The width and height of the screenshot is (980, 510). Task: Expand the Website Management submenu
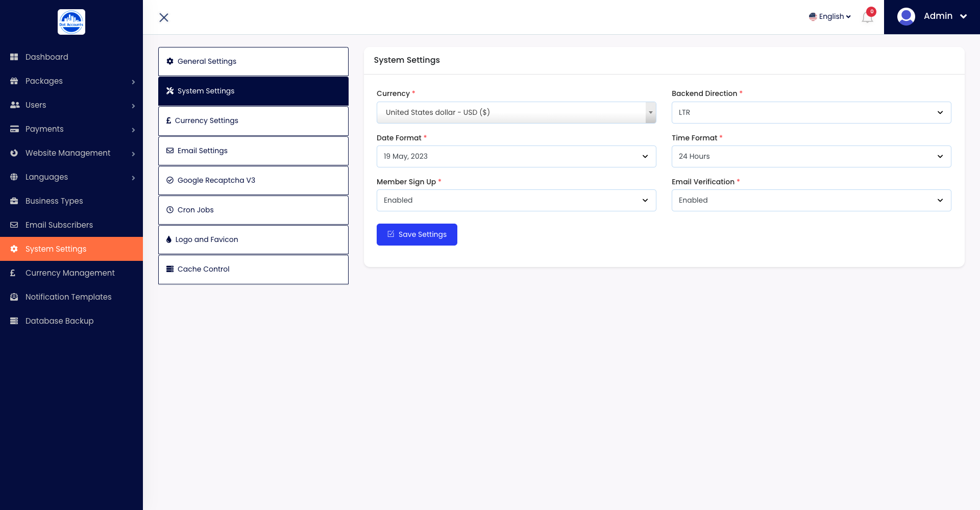(71, 153)
